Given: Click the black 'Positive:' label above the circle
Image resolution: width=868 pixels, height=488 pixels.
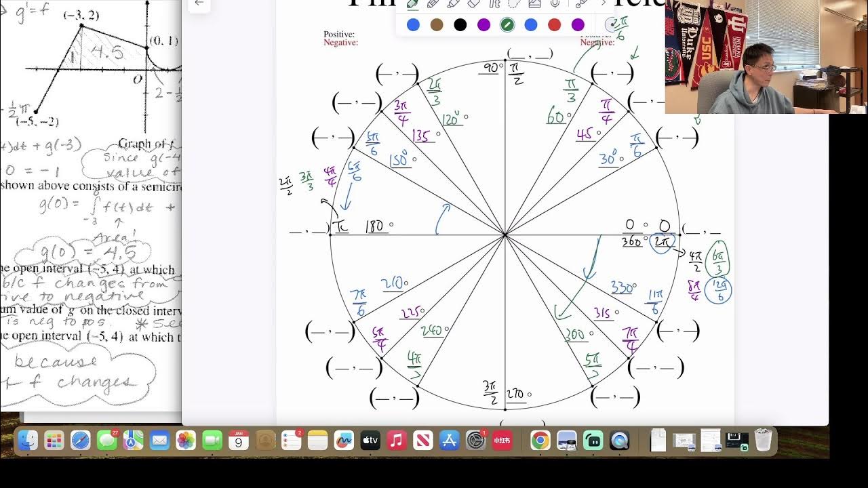Looking at the screenshot, I should pyautogui.click(x=339, y=34).
